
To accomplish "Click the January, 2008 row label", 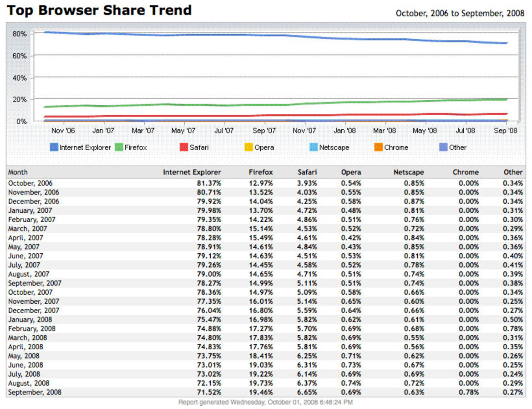I will coord(30,320).
